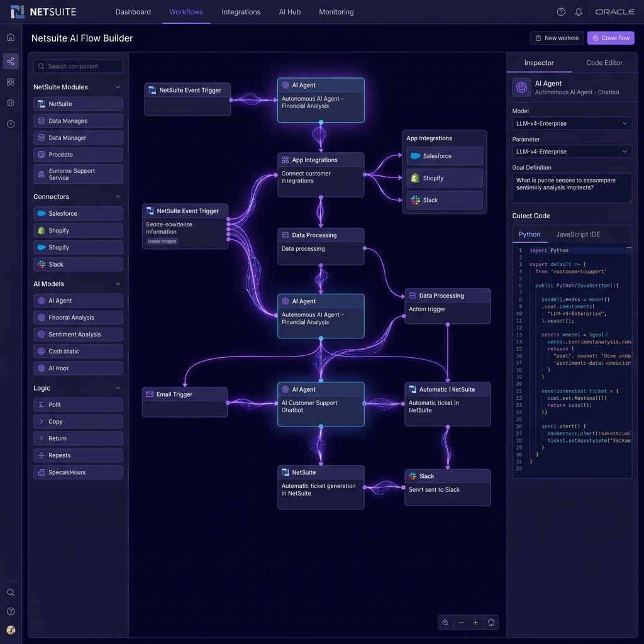Click the NetSuite Event Trigger node at top
The height and width of the screenshot is (644, 644).
(187, 99)
